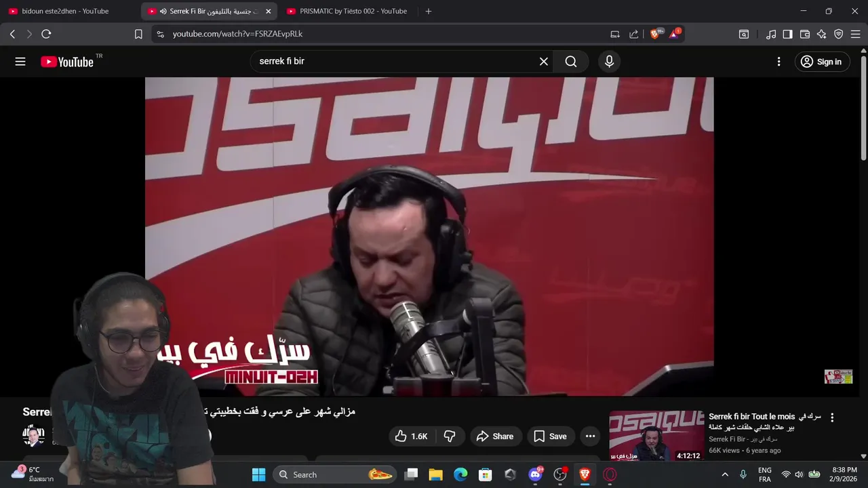Open Brave playlist music note icon
This screenshot has height=488, width=868.
(x=771, y=34)
